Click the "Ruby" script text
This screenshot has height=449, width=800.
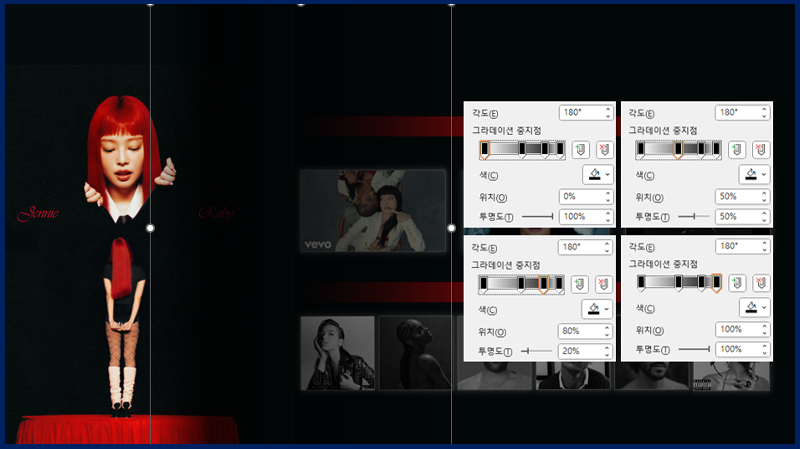[216, 213]
